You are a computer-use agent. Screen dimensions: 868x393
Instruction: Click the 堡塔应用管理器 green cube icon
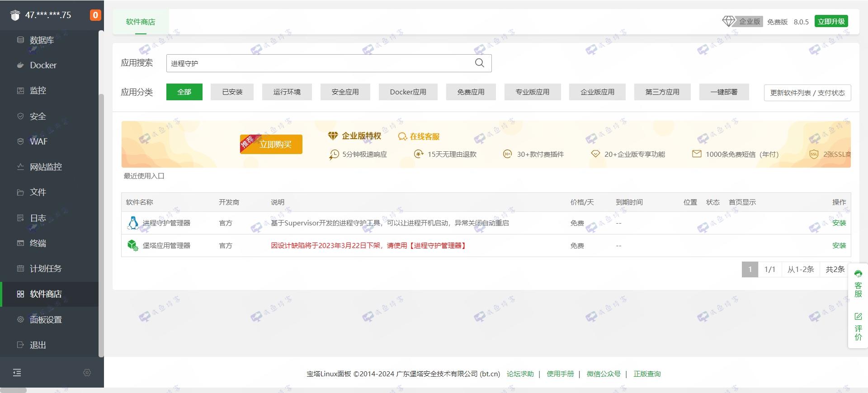[133, 245]
